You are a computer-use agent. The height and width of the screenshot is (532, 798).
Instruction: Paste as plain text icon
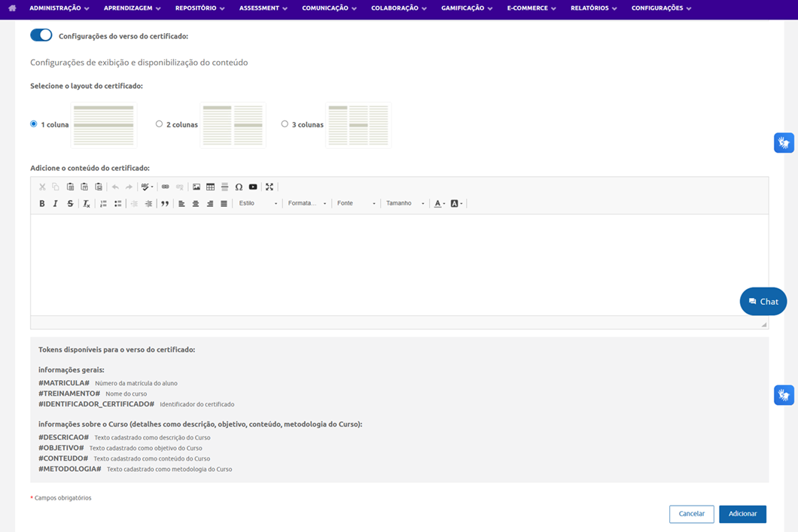click(x=84, y=187)
